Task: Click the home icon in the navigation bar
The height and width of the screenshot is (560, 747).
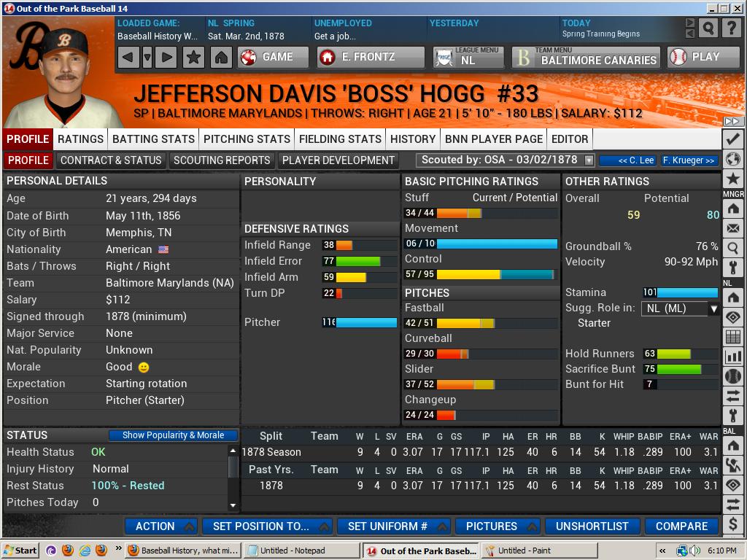Action: coord(220,57)
